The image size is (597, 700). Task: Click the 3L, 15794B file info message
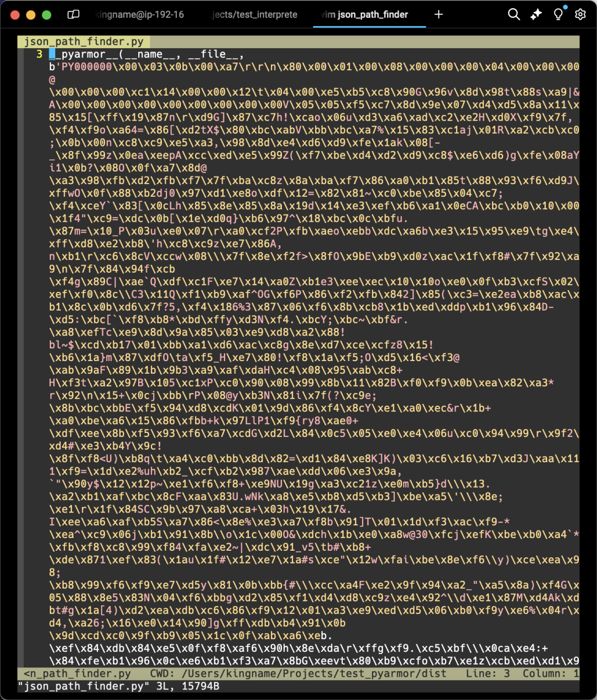tap(182, 686)
